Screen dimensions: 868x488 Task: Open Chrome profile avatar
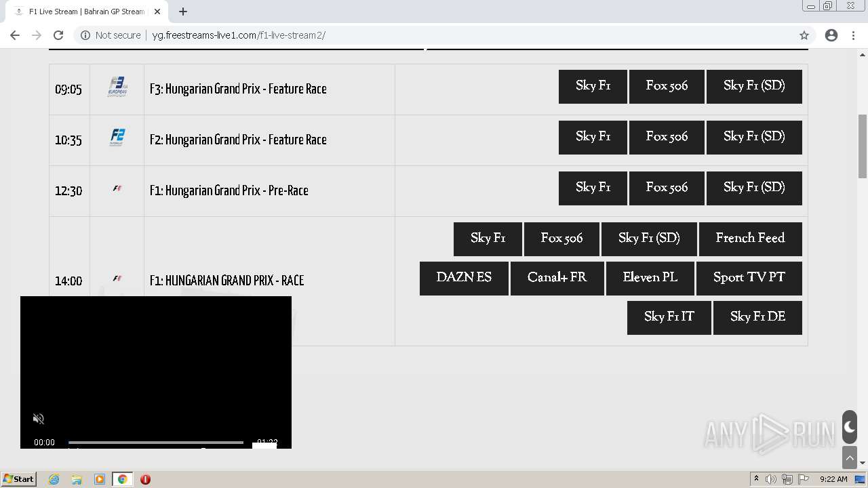click(831, 35)
